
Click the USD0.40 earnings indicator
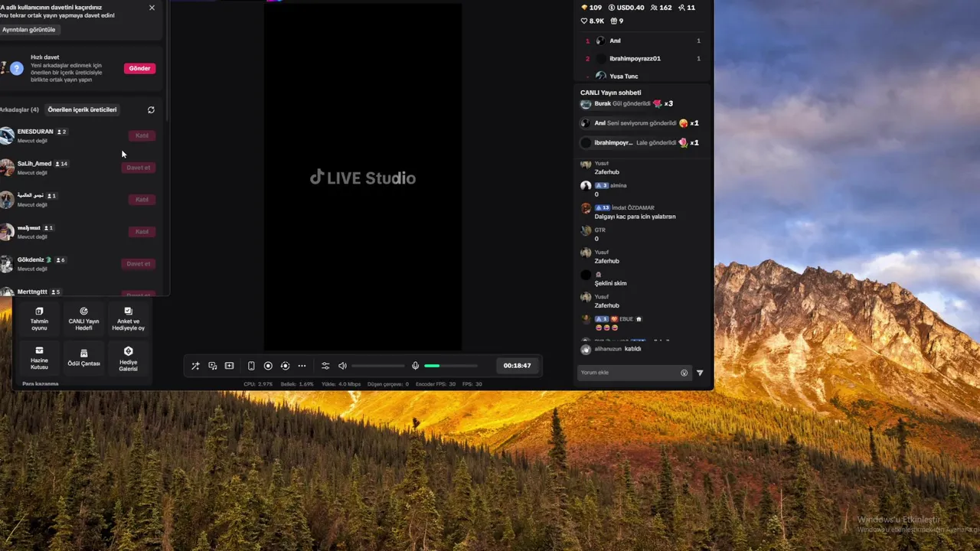(626, 8)
